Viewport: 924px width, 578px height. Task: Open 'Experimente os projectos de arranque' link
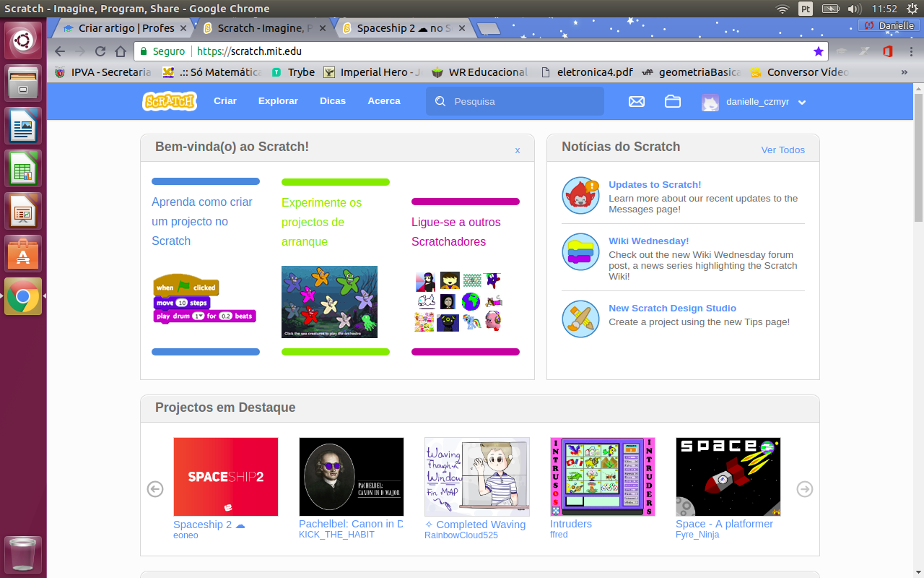[x=322, y=222]
